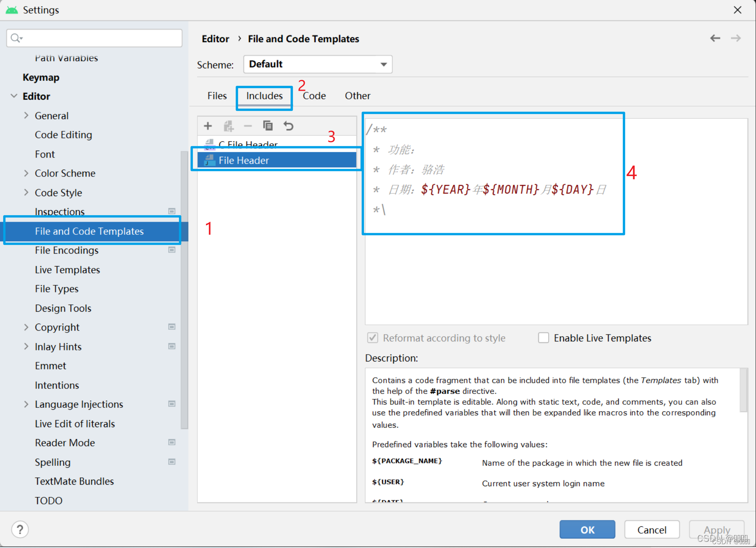
Task: Click project-level icon beside Spelling
Action: click(172, 461)
